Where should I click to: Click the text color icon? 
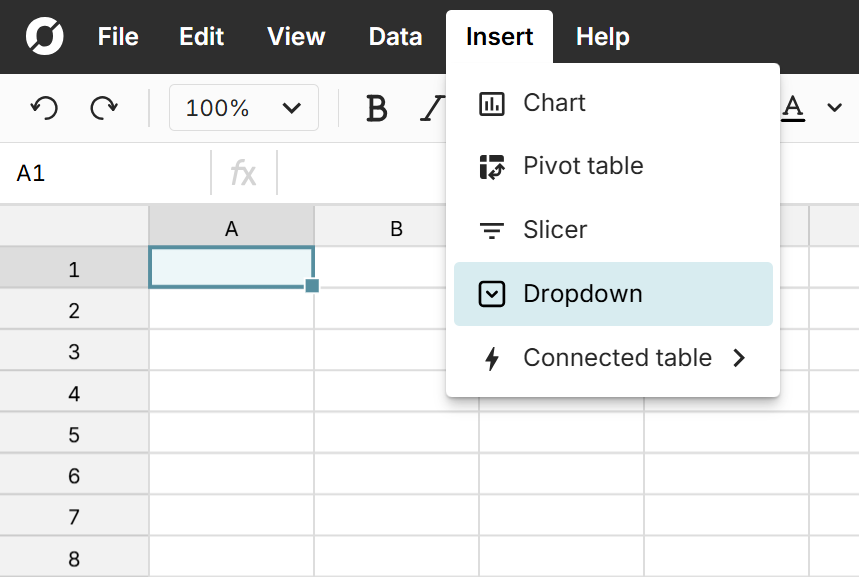pyautogui.click(x=793, y=108)
